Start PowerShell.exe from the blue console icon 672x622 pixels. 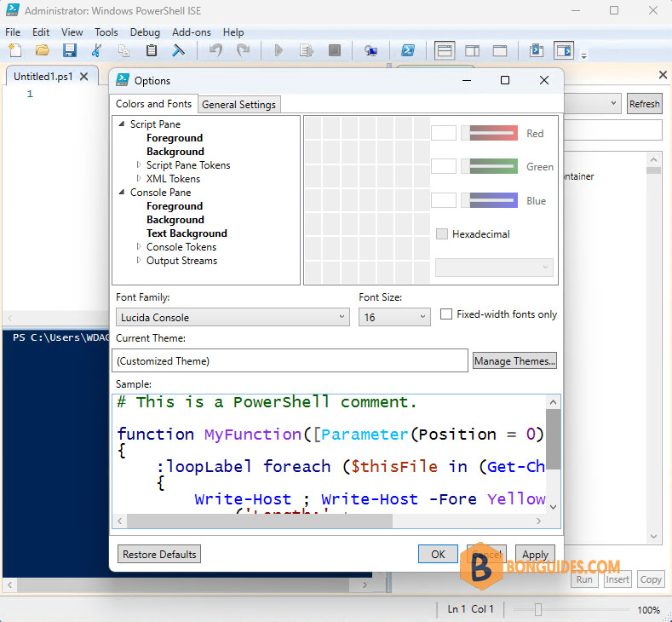tap(408, 50)
